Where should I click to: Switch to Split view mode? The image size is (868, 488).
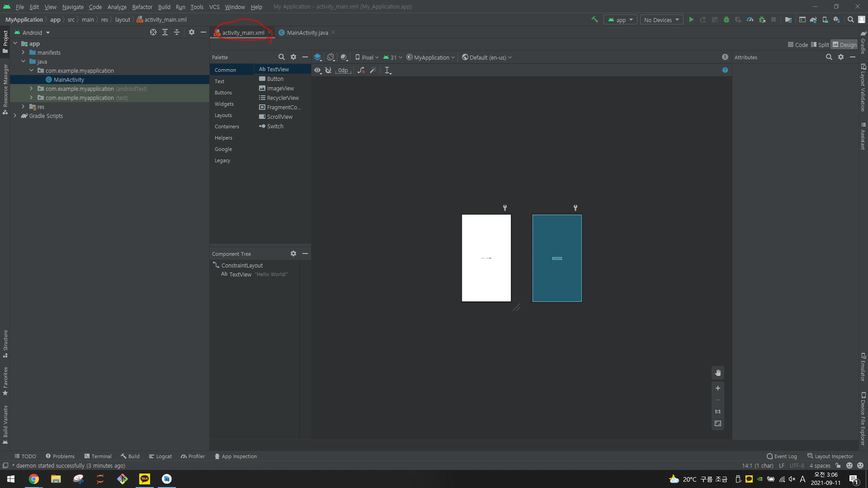pos(820,45)
